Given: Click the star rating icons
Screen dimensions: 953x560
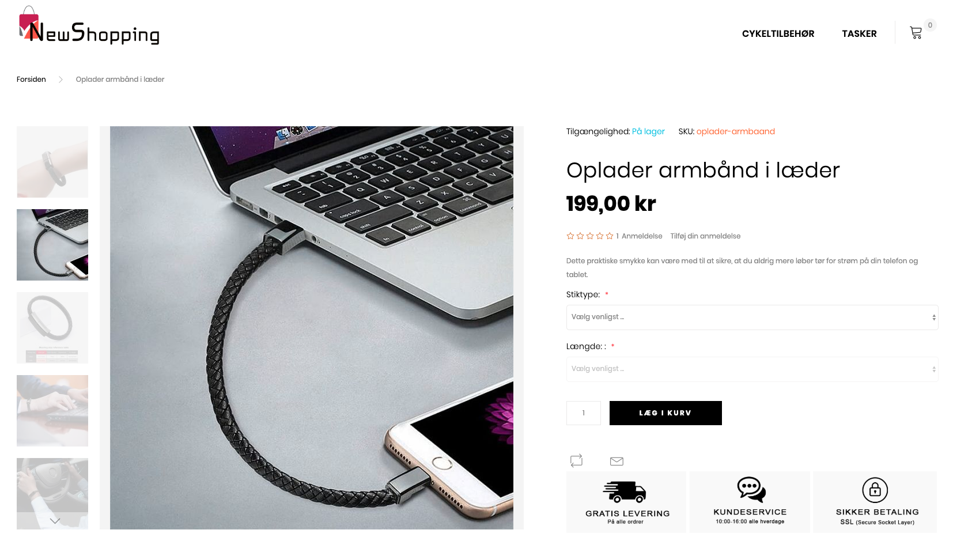Looking at the screenshot, I should (590, 236).
